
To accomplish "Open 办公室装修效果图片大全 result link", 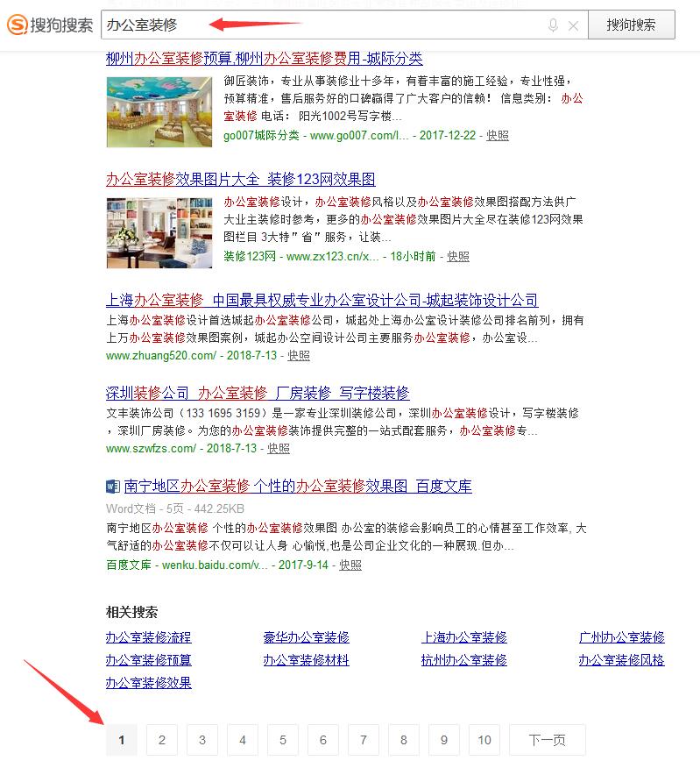I will click(240, 179).
